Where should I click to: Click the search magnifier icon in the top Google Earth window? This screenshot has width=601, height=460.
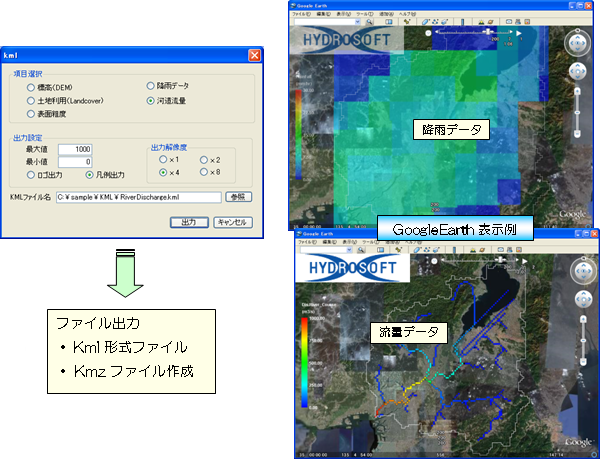click(x=370, y=21)
